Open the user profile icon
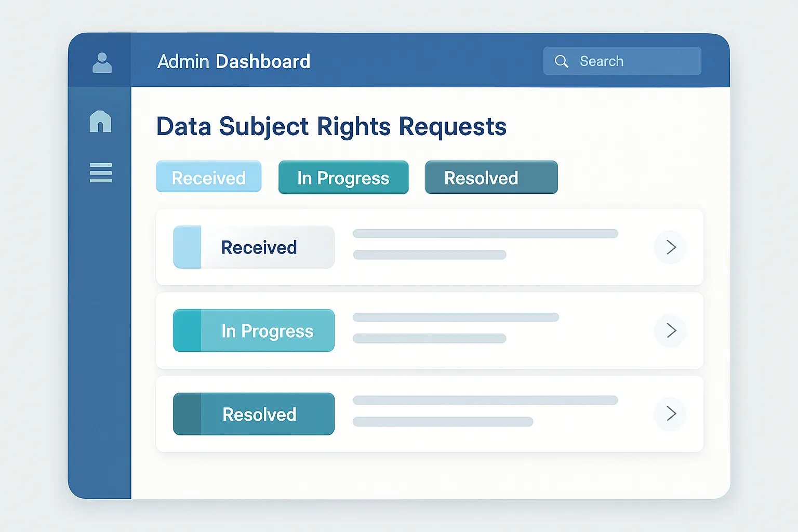 (x=102, y=63)
